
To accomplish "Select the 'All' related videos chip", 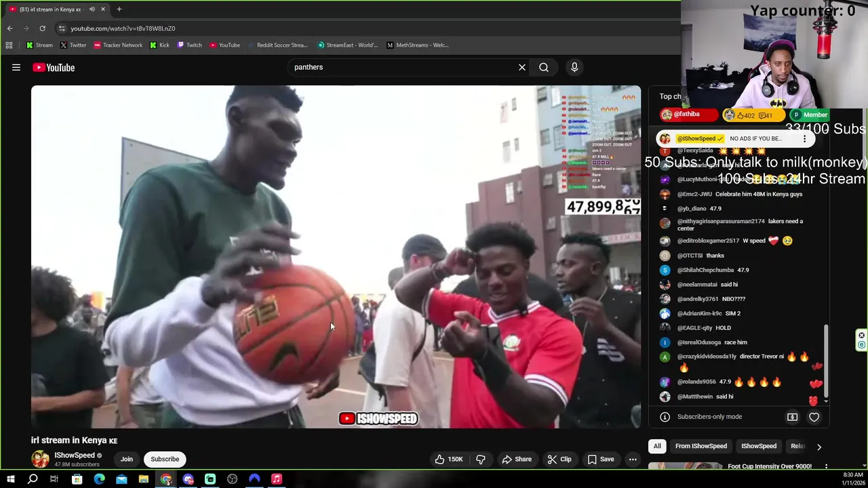I will pos(657,446).
